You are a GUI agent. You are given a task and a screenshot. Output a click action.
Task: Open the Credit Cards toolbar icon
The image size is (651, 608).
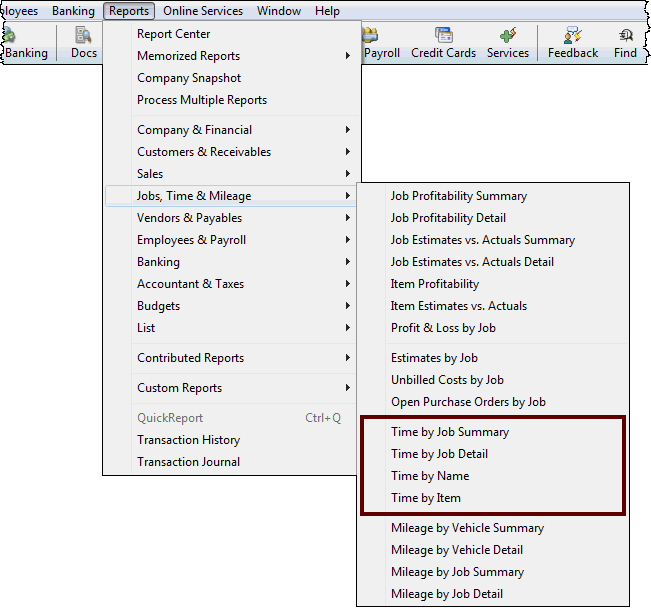(443, 42)
